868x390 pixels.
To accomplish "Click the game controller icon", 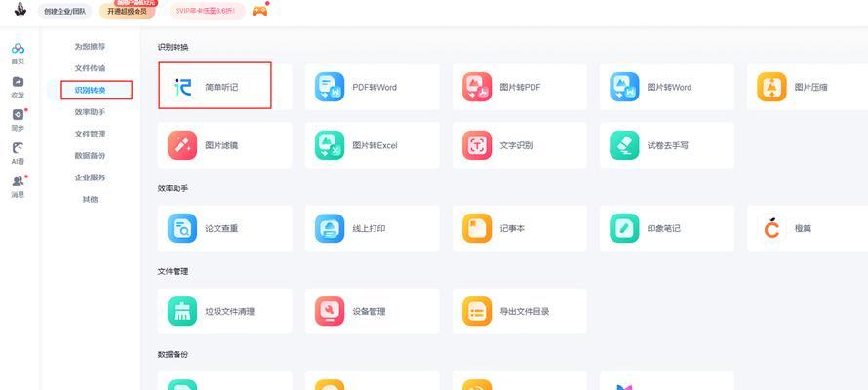I will click(x=260, y=11).
